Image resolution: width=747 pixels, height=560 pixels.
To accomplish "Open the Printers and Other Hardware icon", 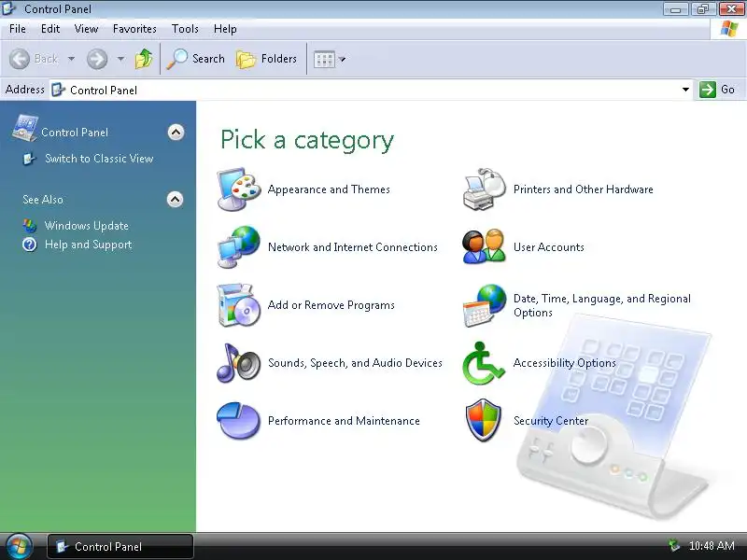I will tap(484, 189).
